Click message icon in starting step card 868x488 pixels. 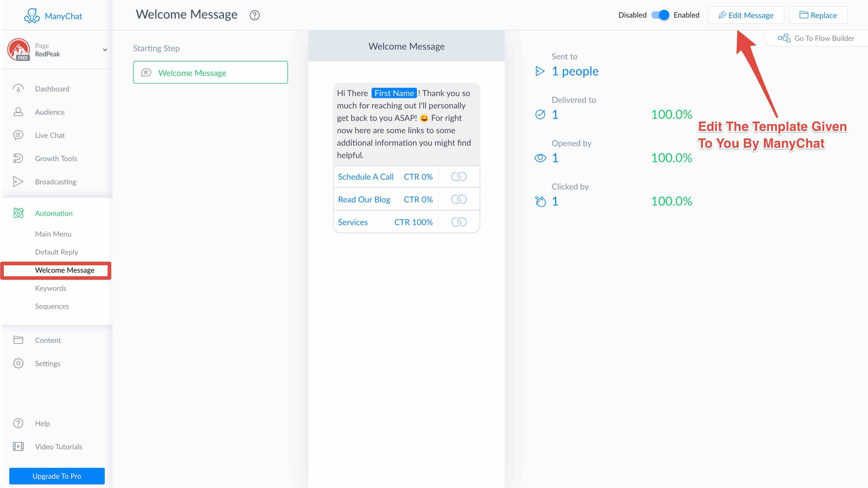click(x=146, y=73)
